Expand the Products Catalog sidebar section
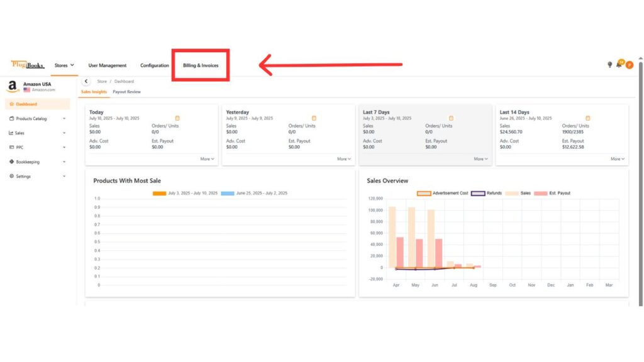 tap(36, 119)
